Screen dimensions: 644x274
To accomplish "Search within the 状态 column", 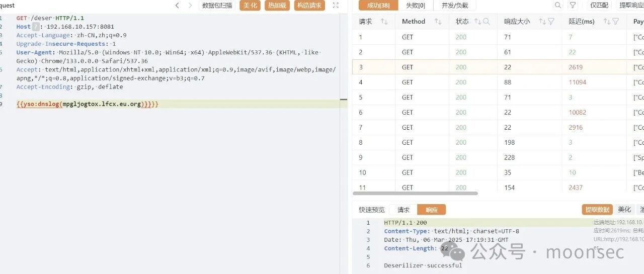I will click(x=486, y=22).
